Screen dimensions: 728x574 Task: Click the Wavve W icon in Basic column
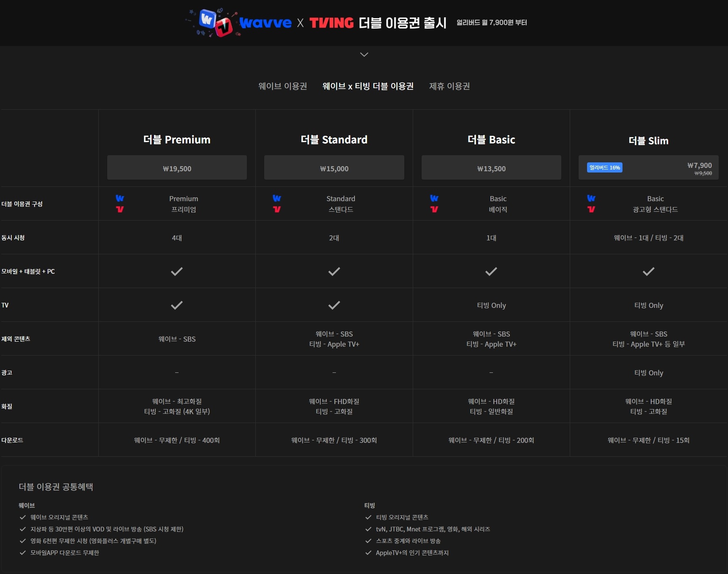[x=434, y=198]
